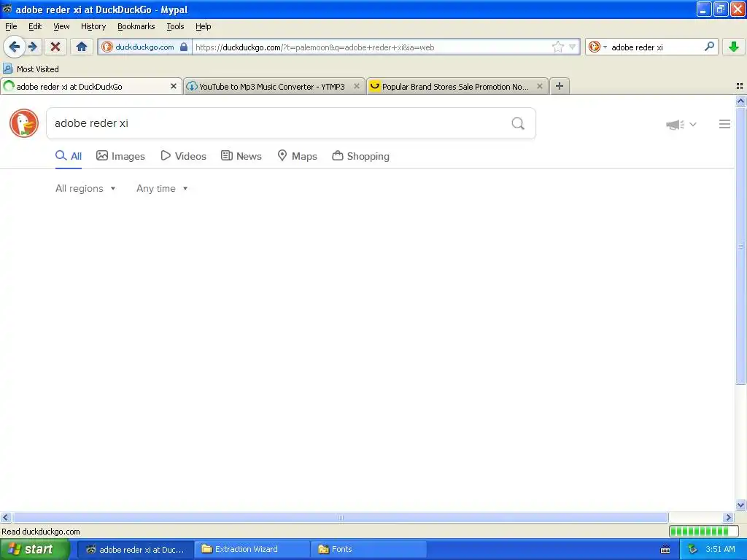Open the URL history dropdown arrow

(x=572, y=47)
